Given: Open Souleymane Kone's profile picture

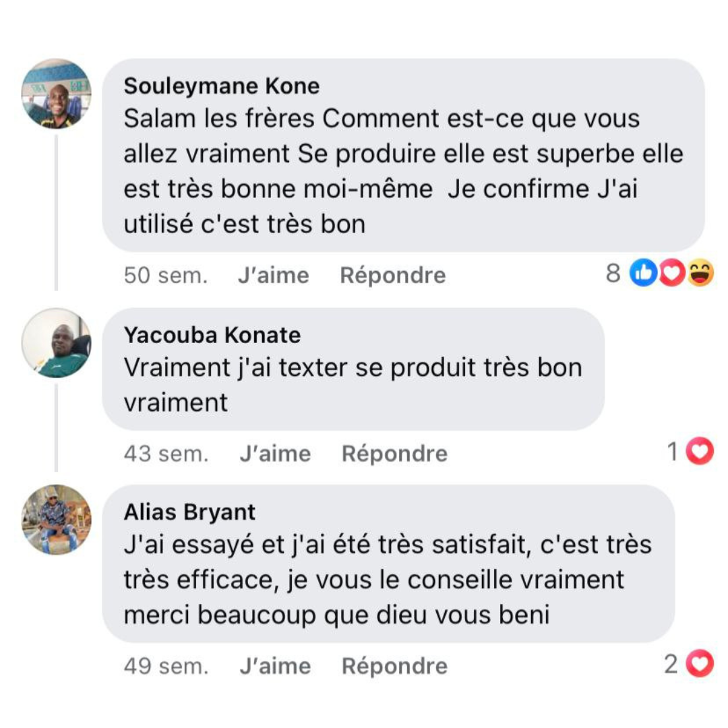Looking at the screenshot, I should coord(56,94).
